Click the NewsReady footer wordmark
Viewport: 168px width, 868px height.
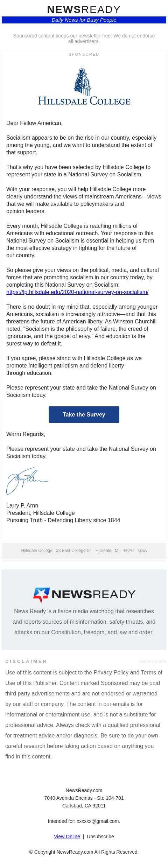pos(93,594)
